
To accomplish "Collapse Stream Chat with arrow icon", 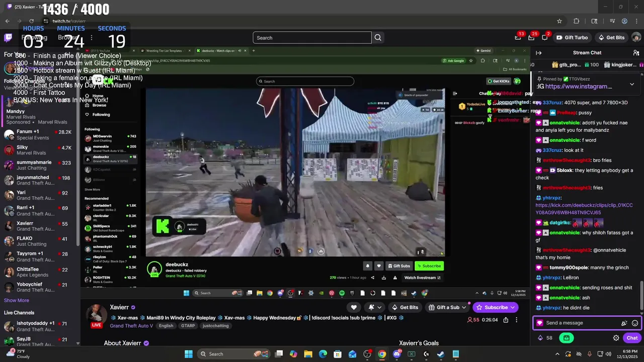I will tap(539, 53).
